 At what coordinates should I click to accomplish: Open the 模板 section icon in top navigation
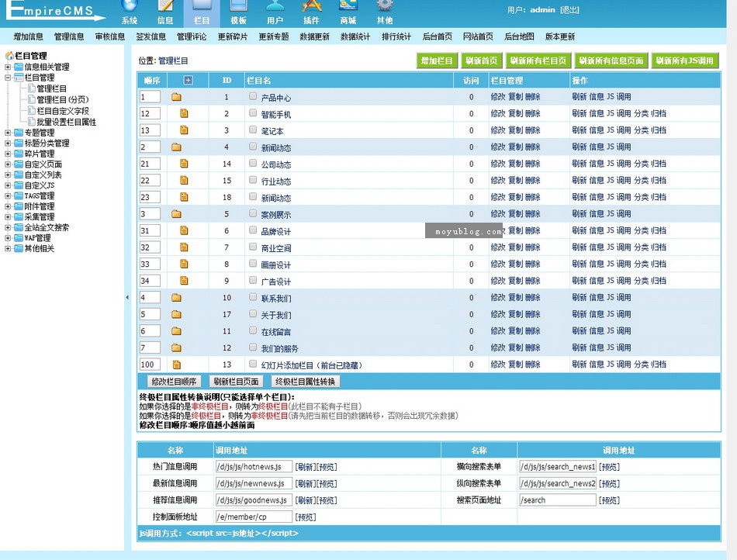click(x=238, y=5)
